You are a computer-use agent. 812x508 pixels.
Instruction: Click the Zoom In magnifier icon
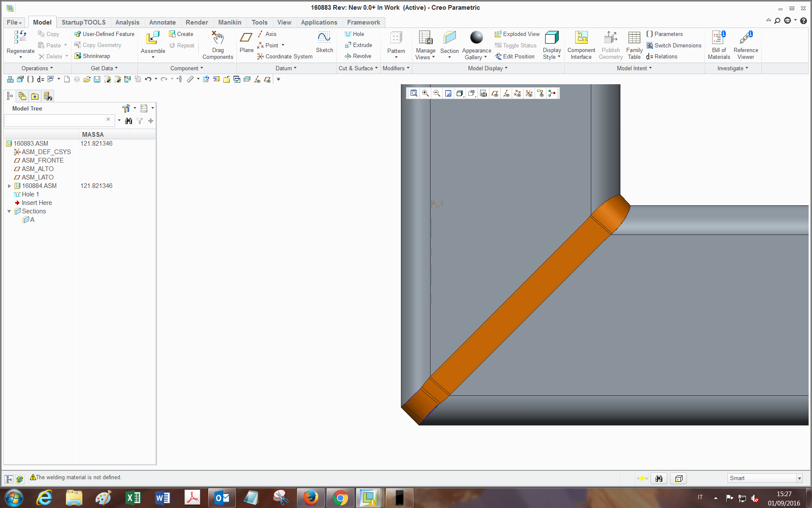coord(425,93)
